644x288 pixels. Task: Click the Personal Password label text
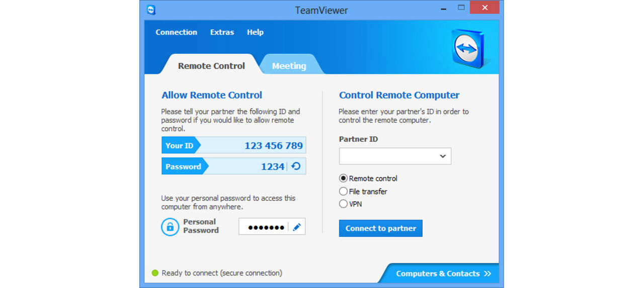201,226
